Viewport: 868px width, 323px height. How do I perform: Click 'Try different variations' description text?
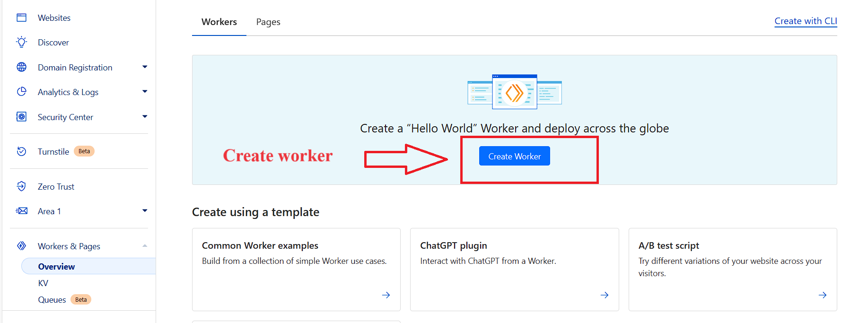tap(730, 267)
